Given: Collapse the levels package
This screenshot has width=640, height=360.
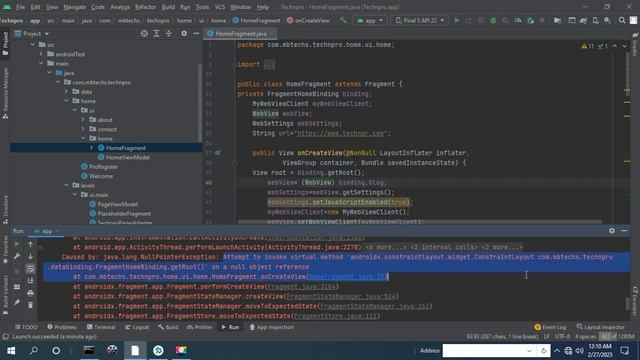Looking at the screenshot, I should click(67, 185).
